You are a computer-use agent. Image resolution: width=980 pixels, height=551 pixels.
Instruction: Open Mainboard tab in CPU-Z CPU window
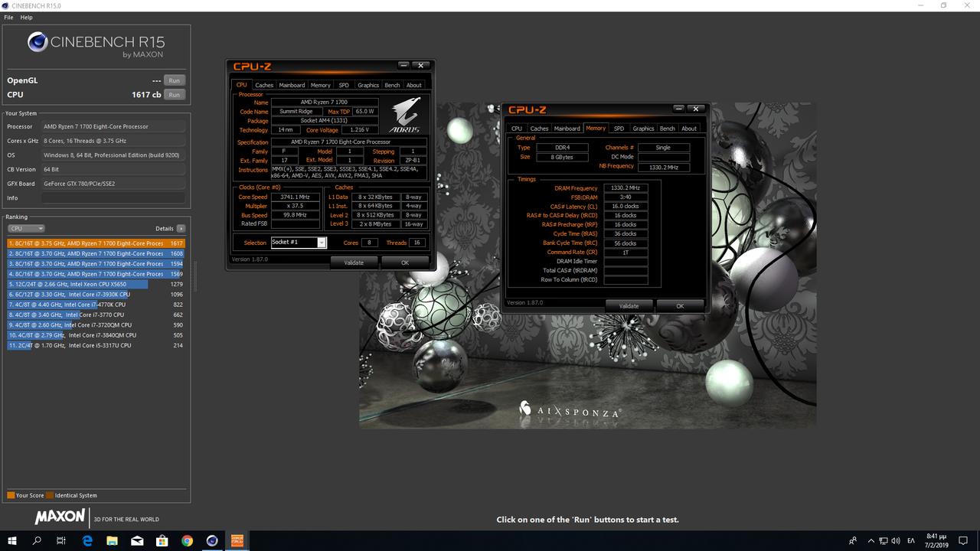pos(292,85)
